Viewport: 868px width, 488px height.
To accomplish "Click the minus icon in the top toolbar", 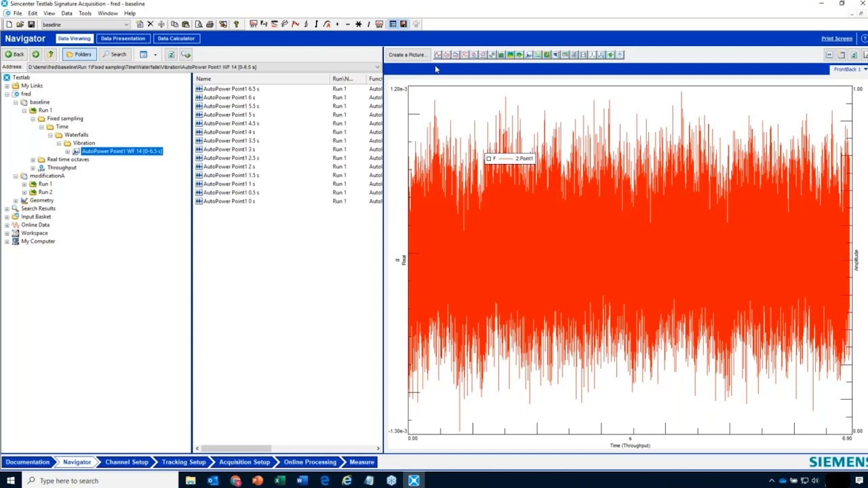I will pyautogui.click(x=348, y=24).
